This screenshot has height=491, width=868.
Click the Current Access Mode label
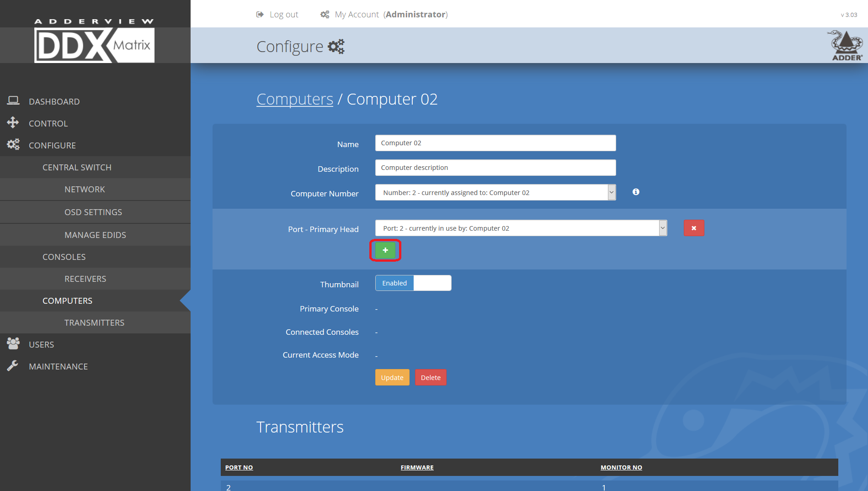pyautogui.click(x=320, y=355)
